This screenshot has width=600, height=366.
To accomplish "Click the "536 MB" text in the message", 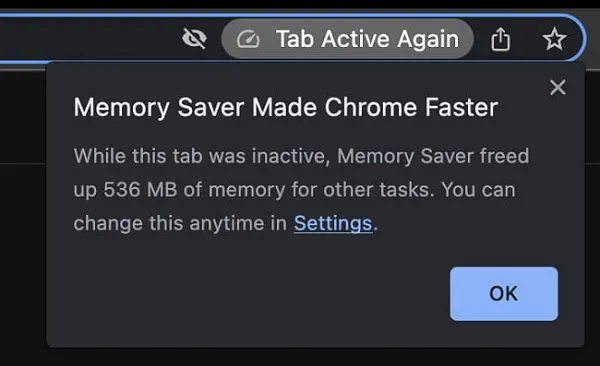I will [140, 190].
